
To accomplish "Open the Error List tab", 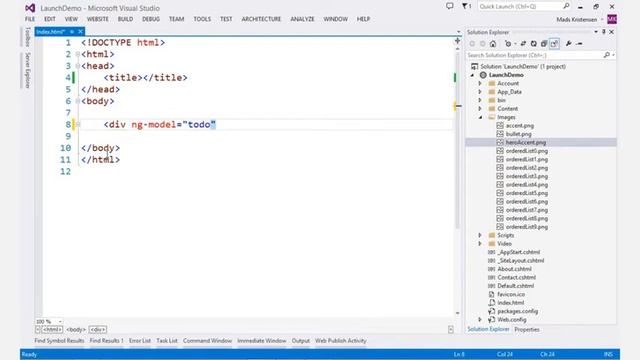I will (140, 340).
